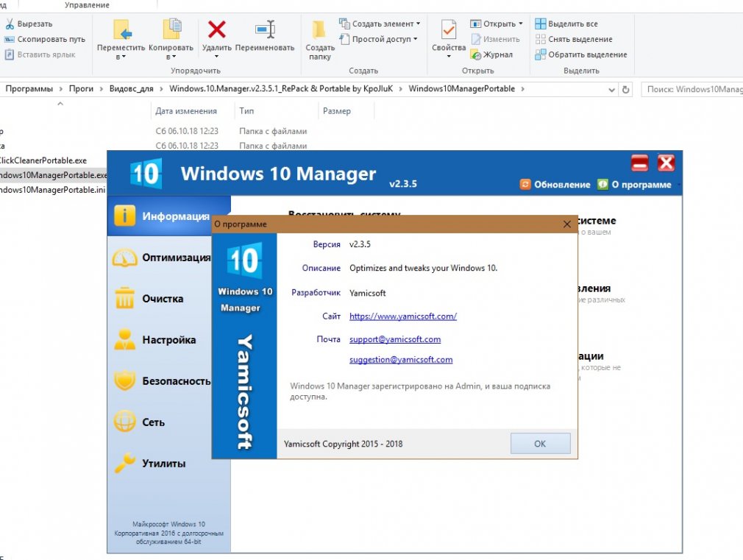Click О программе in Manager header

[634, 185]
